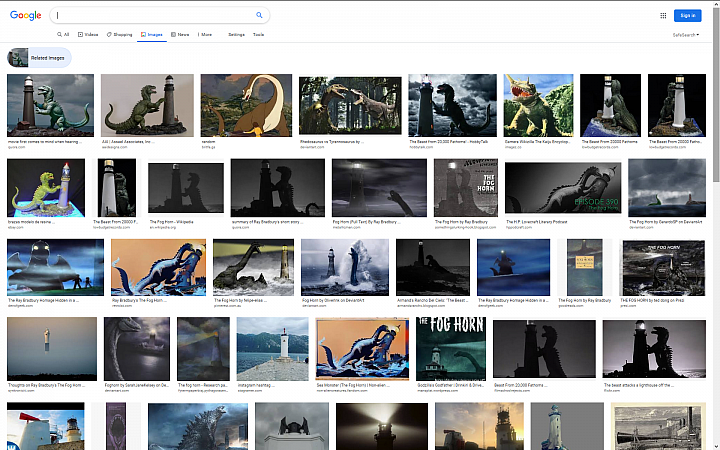
Task: Open the Fog Horn (Full Text) thumbnail
Action: pyautogui.click(x=379, y=188)
